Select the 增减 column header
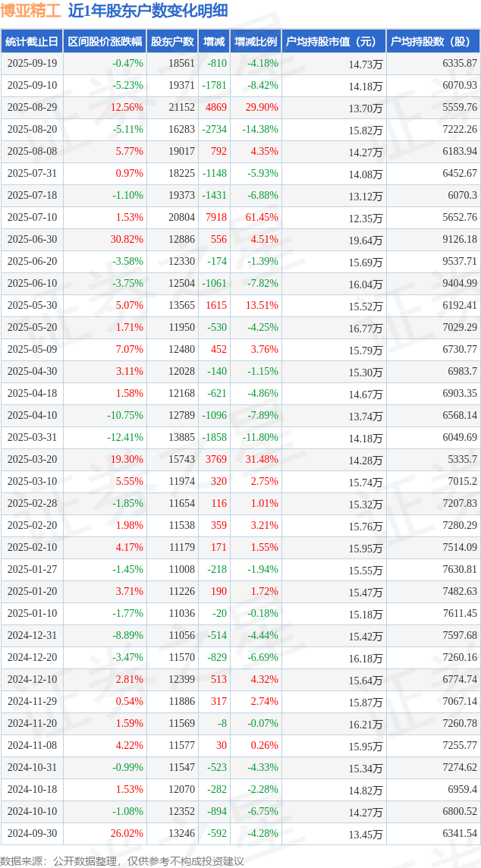This screenshot has width=481, height=868. [215, 42]
